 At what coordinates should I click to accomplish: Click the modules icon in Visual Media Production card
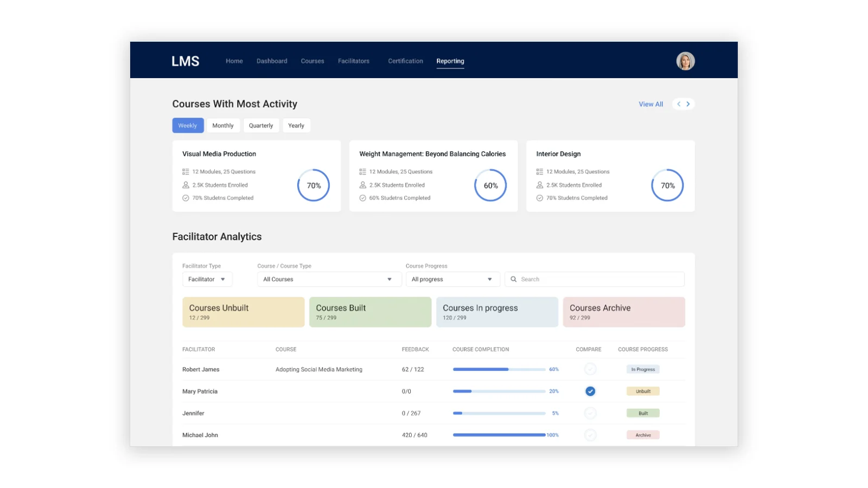[186, 171]
